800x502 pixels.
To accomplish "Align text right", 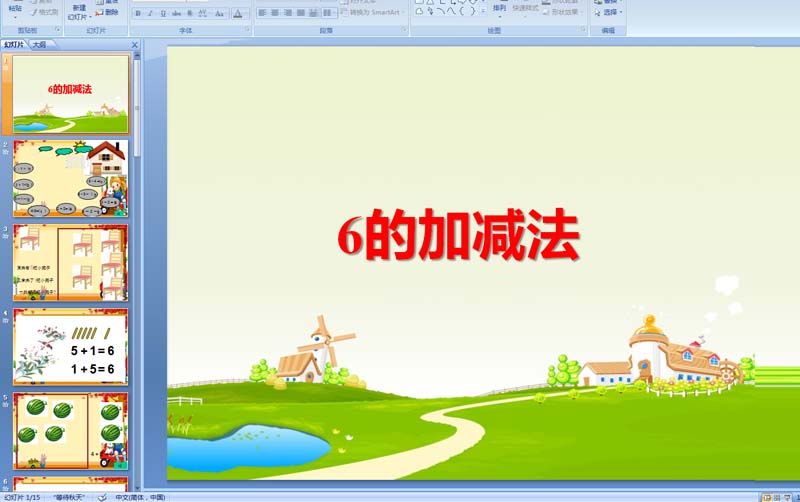I will pos(288,12).
